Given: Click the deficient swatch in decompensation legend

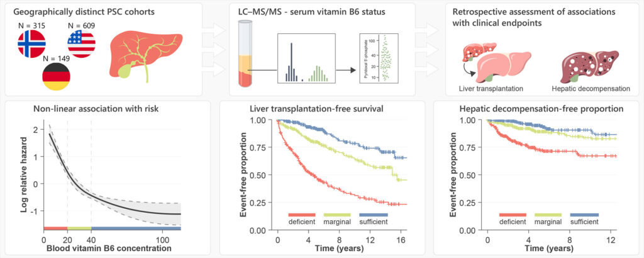Looking at the screenshot, I should (513, 215).
